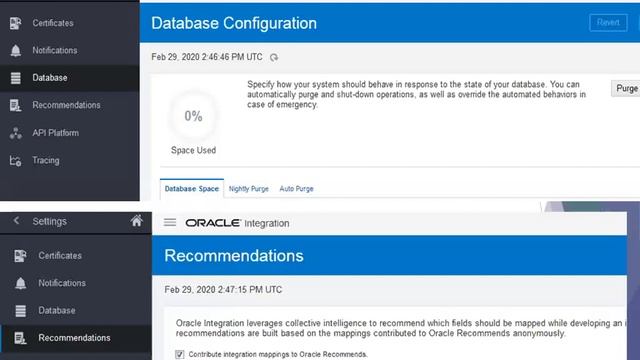Click the Certificates icon in the top sidebar

pos(16,23)
